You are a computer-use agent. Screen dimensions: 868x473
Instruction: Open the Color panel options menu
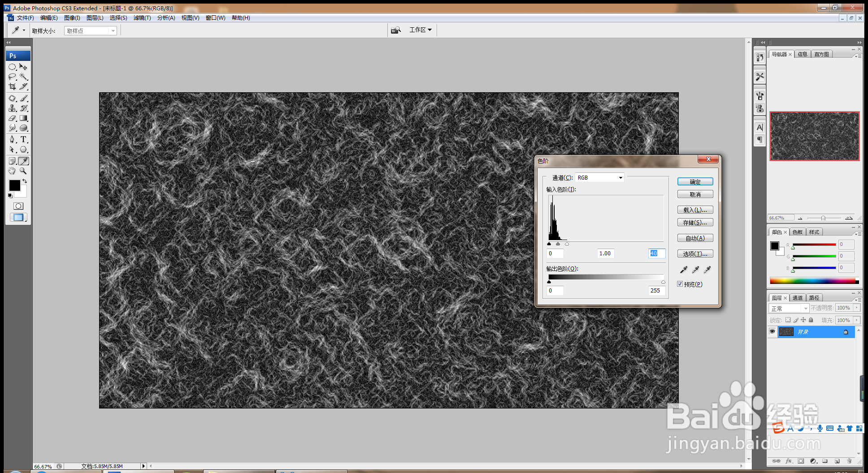(858, 234)
